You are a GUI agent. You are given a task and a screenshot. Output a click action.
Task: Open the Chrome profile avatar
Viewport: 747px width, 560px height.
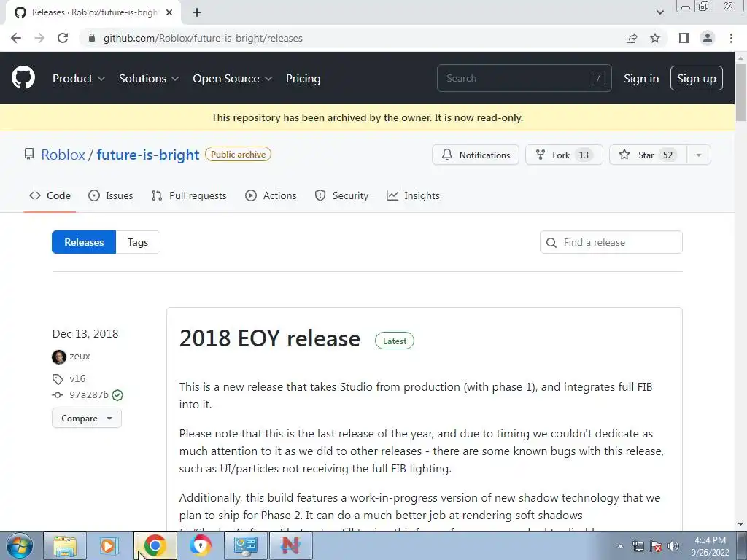pos(708,38)
